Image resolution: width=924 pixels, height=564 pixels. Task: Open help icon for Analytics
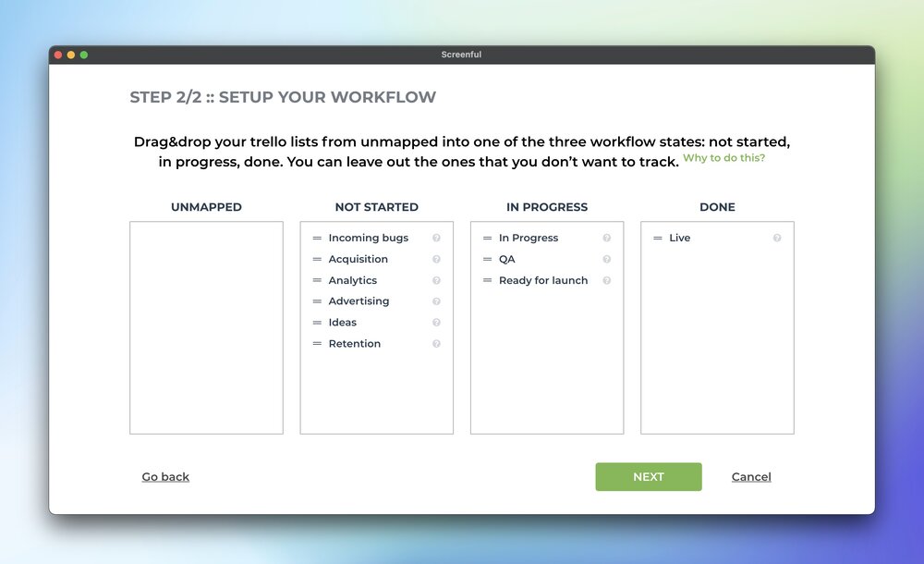437,280
